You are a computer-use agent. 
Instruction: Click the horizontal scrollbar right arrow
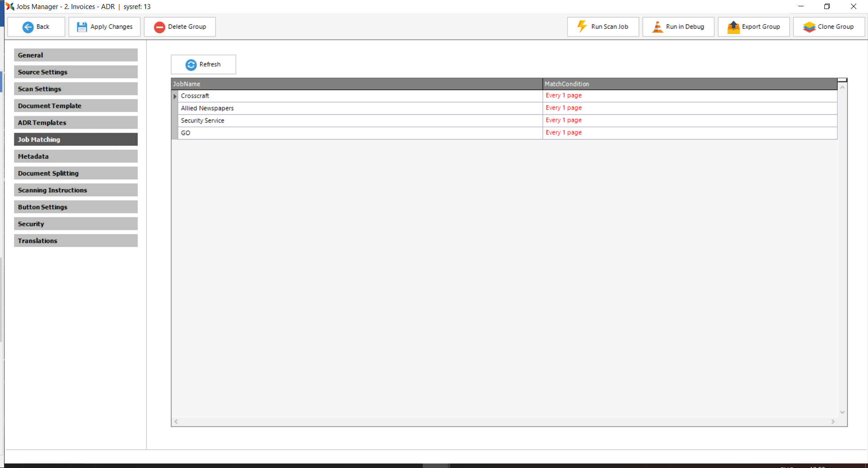(x=833, y=422)
